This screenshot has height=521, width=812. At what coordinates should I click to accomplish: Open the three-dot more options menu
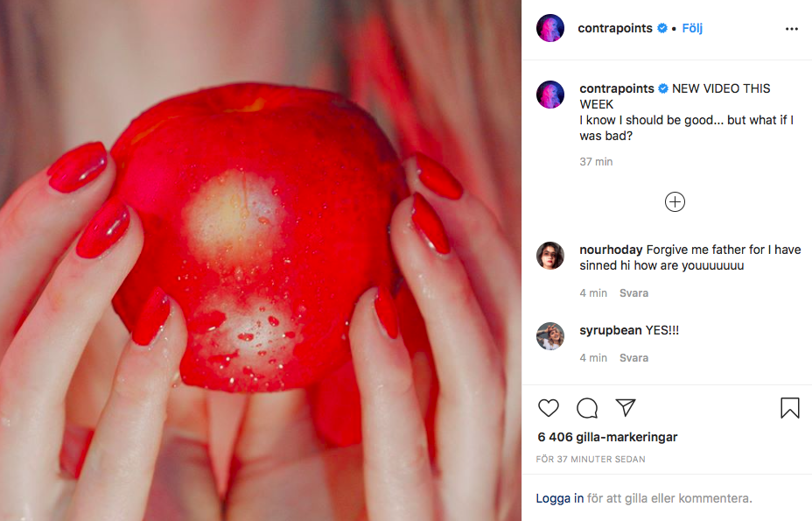coord(791,29)
